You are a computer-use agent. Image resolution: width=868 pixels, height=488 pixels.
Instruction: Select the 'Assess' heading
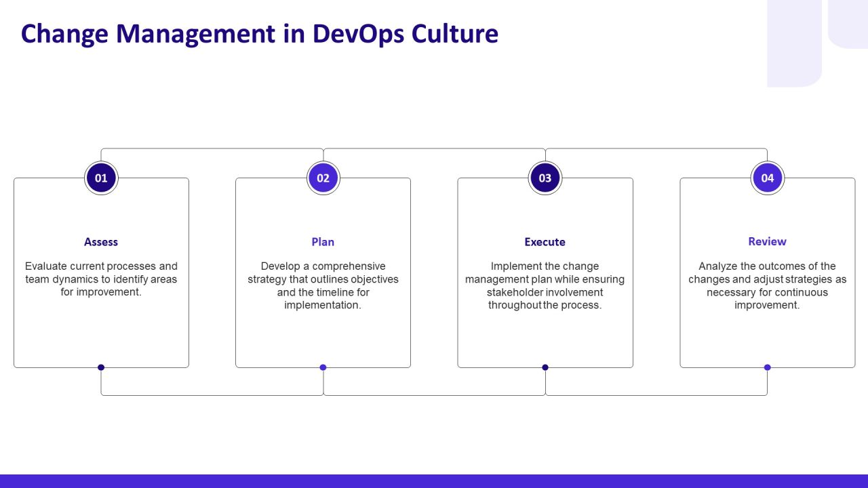pyautogui.click(x=101, y=242)
